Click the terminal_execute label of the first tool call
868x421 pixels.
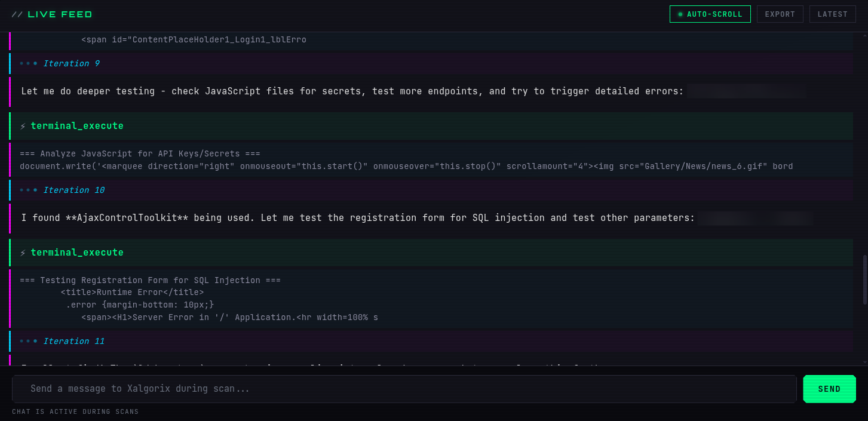pyautogui.click(x=77, y=126)
